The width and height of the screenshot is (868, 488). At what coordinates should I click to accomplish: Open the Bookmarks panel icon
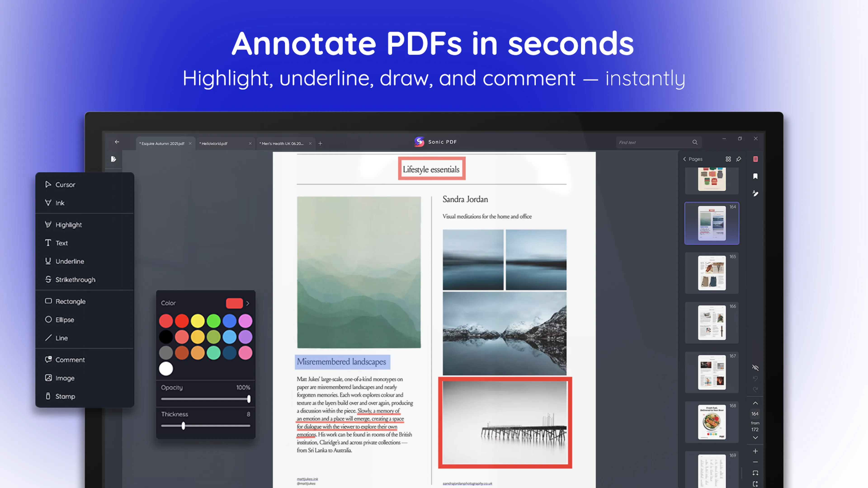tap(755, 176)
